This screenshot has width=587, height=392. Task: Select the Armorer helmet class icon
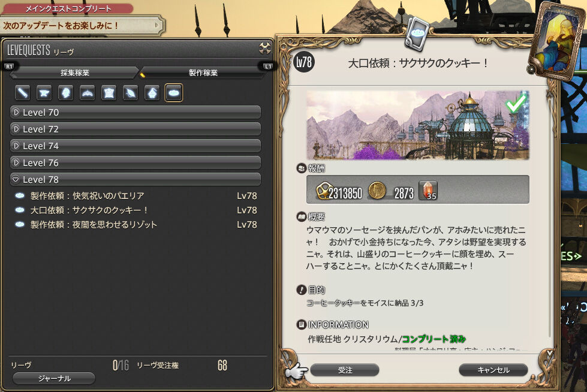point(65,92)
